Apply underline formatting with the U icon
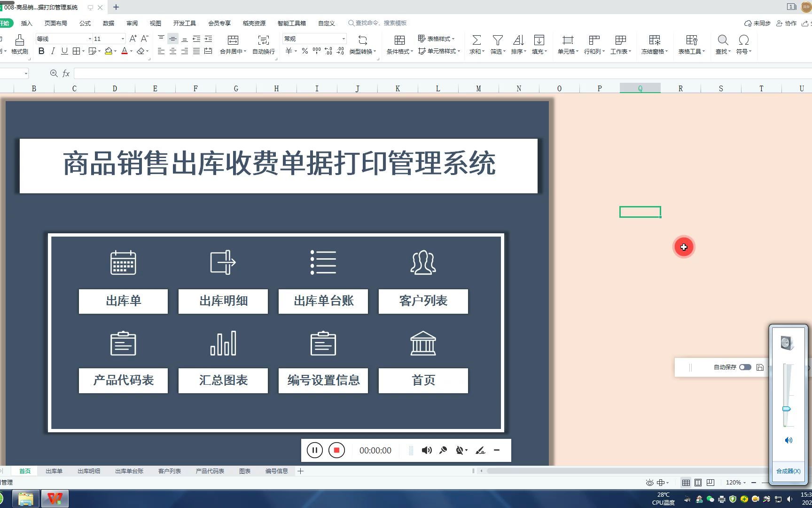 64,51
